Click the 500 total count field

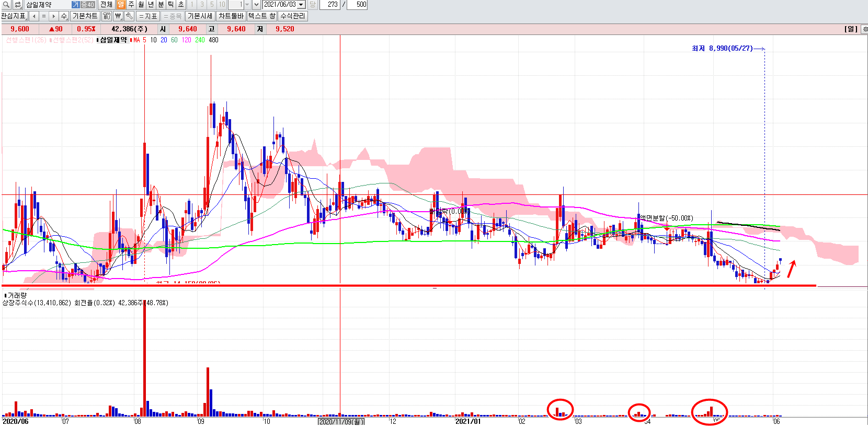click(357, 5)
